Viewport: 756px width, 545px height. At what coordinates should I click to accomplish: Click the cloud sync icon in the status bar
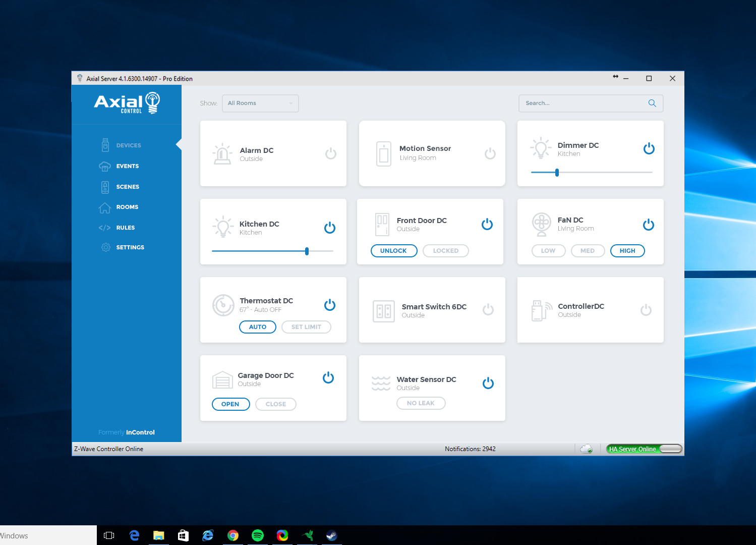tap(587, 448)
